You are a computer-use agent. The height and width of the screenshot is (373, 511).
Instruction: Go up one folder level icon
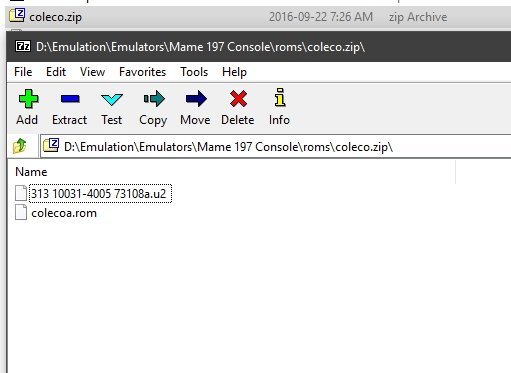click(19, 146)
